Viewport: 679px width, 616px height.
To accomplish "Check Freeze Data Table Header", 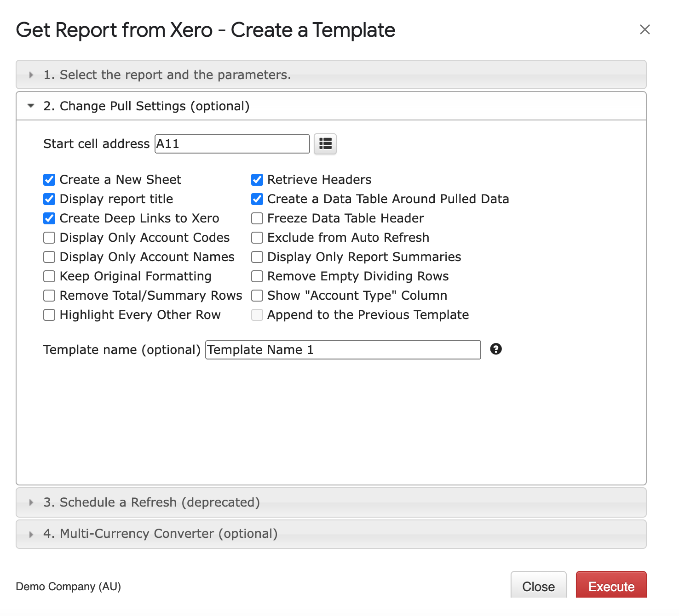I will pyautogui.click(x=257, y=218).
